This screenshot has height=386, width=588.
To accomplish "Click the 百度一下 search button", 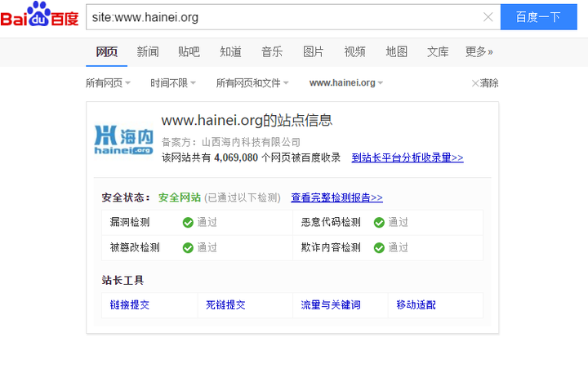I will pyautogui.click(x=538, y=17).
